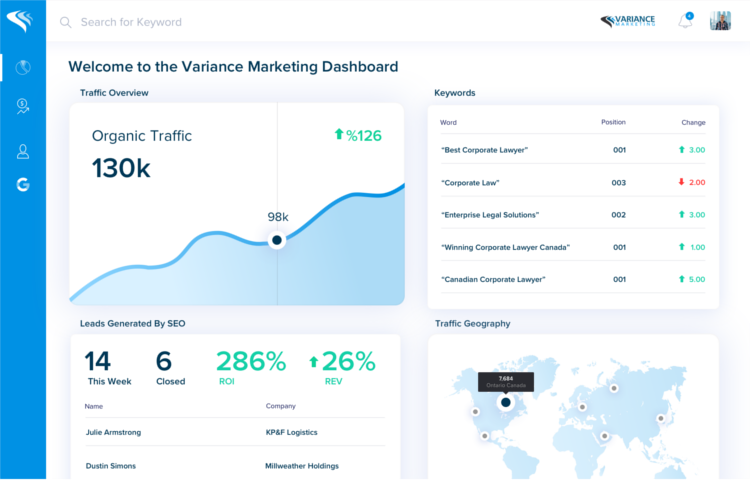
Task: Open the notifications bell
Action: point(685,21)
